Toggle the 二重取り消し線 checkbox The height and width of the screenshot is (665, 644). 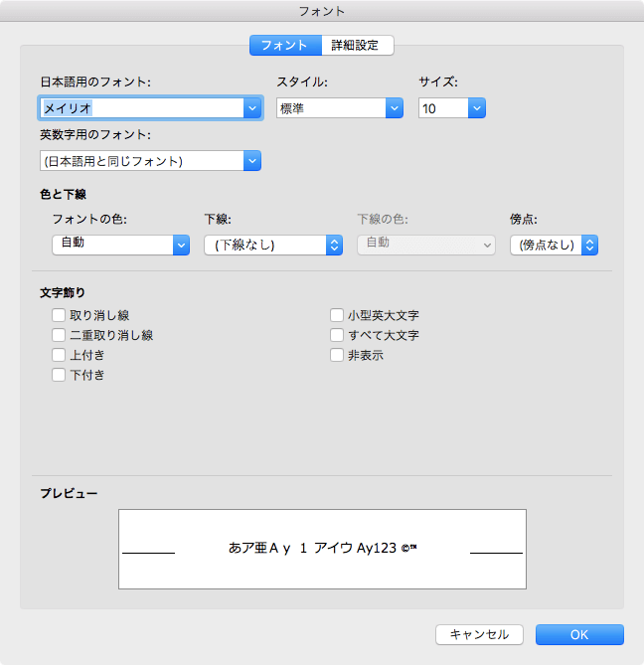point(59,336)
